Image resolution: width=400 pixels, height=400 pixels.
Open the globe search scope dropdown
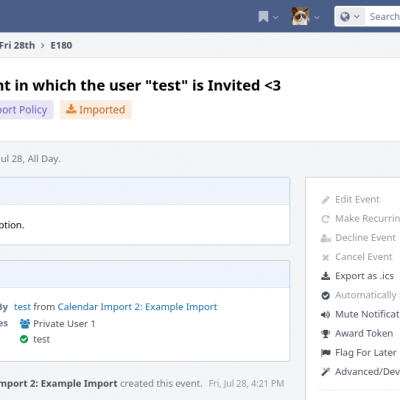pos(350,16)
